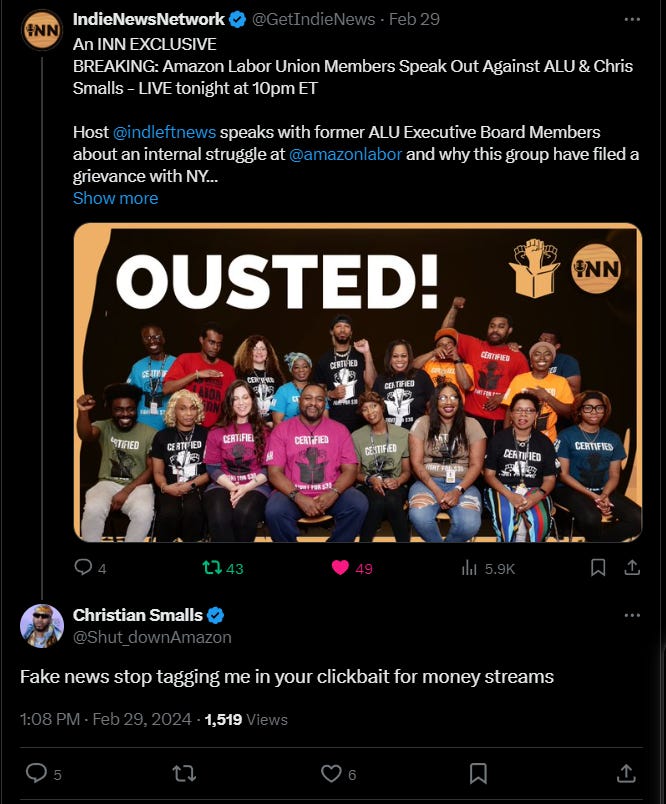Open the OUSTED! image thumbnail
This screenshot has height=804, width=666.
click(x=357, y=383)
